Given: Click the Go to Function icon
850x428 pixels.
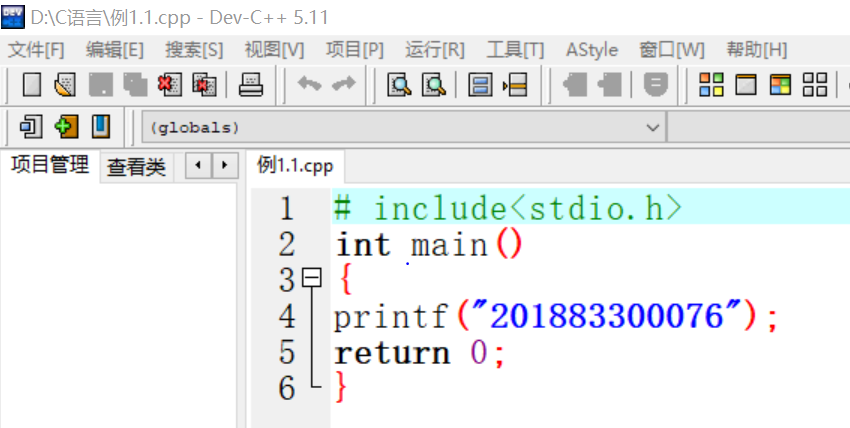Looking at the screenshot, I should pos(480,85).
